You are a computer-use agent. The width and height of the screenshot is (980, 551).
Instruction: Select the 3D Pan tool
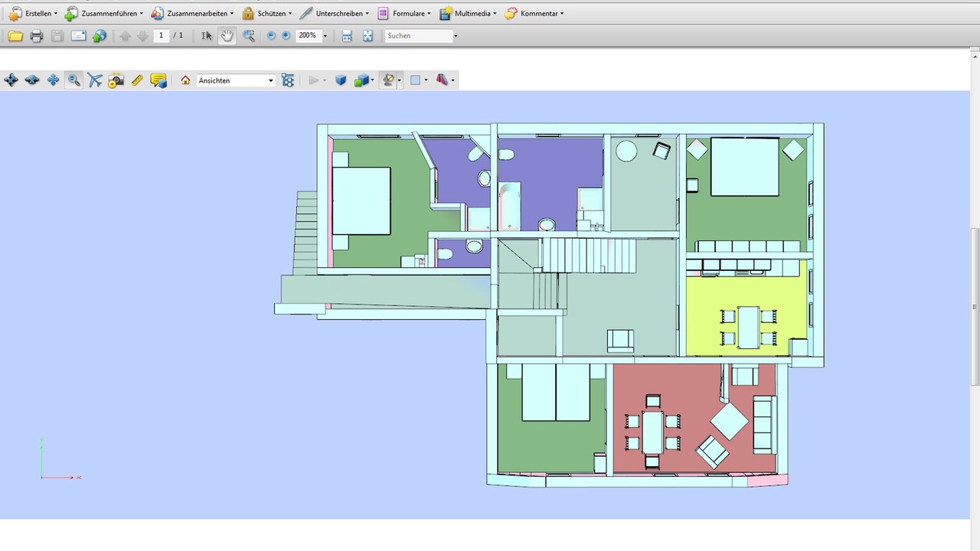(53, 80)
